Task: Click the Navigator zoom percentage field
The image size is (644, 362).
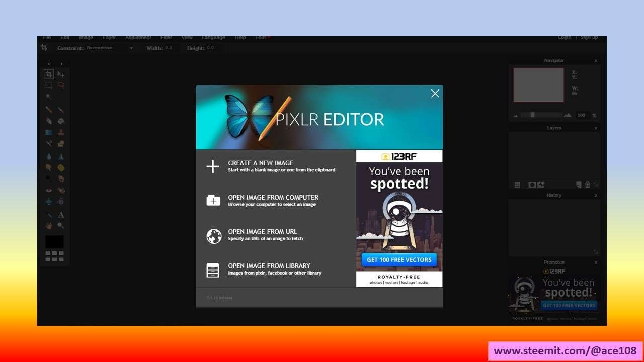Action: tap(582, 115)
